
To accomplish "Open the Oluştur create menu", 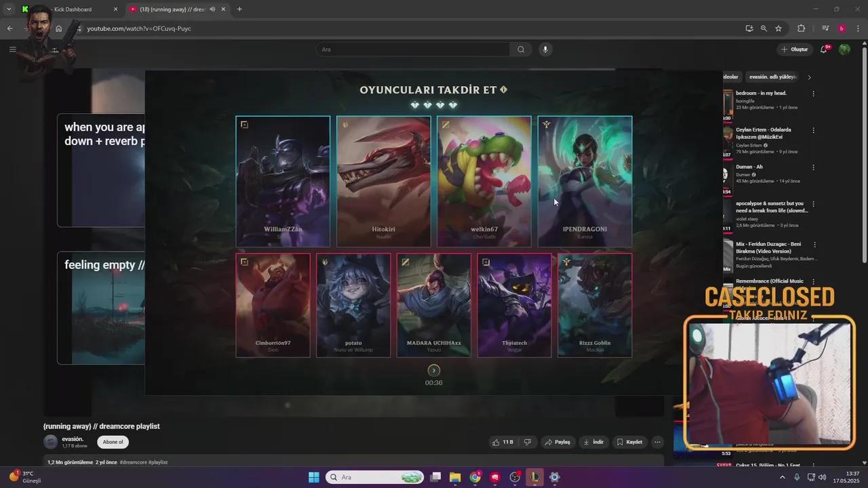I will coord(795,49).
